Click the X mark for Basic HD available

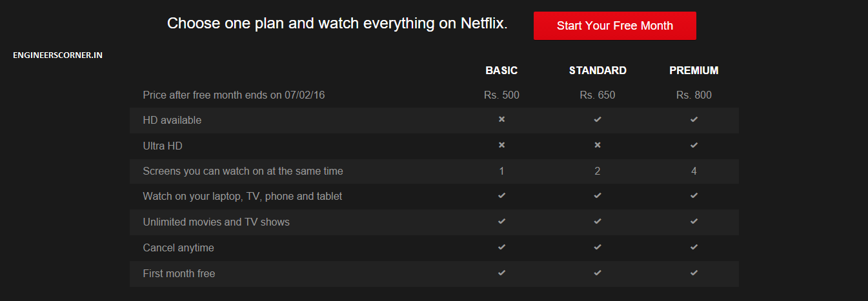(501, 119)
